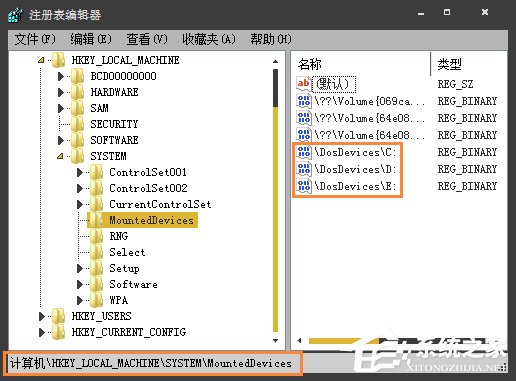The image size is (516, 381).
Task: Click the Registry Editor title bar icon
Action: tap(16, 15)
